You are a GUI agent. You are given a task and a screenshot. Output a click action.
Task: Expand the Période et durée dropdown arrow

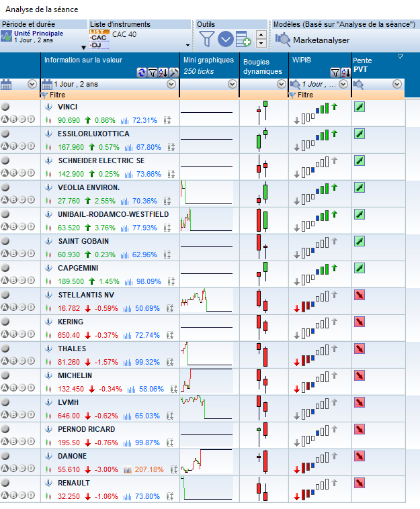83,48
